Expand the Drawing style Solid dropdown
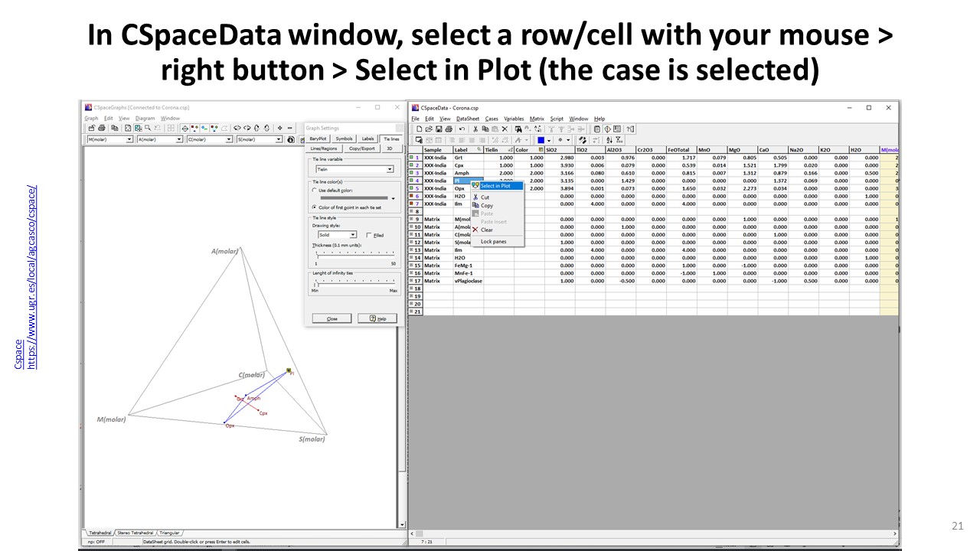Screen dimensions: 980x551 353,235
